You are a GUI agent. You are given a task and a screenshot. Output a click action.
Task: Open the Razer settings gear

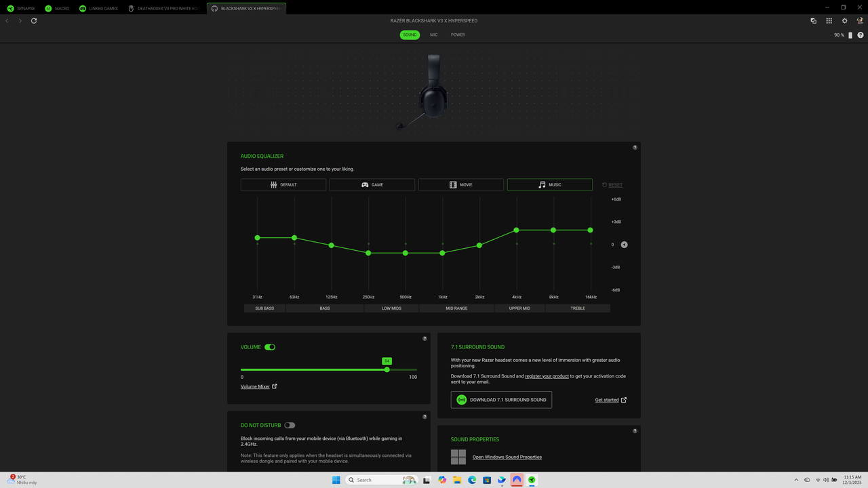click(844, 21)
